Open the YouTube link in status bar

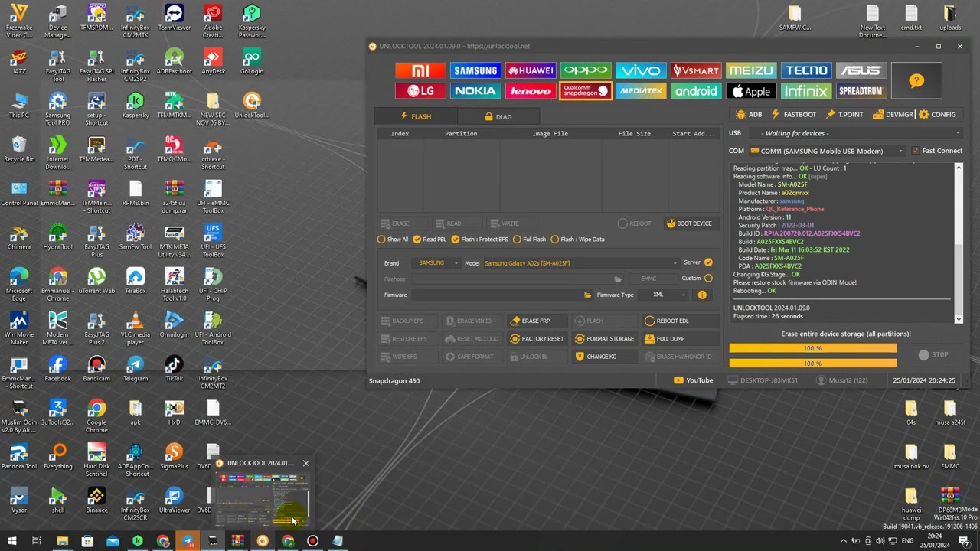click(694, 380)
